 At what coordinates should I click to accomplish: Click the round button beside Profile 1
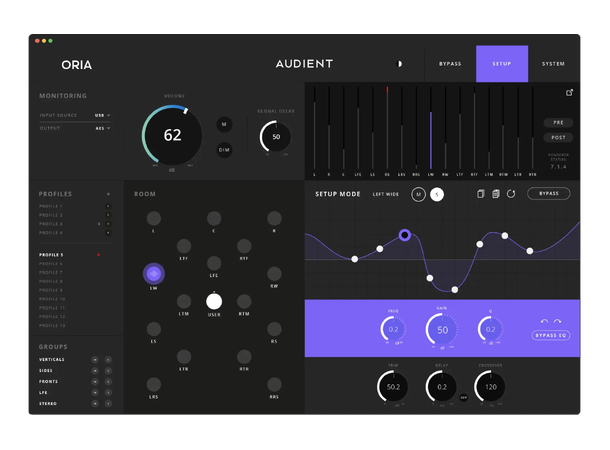[108, 206]
